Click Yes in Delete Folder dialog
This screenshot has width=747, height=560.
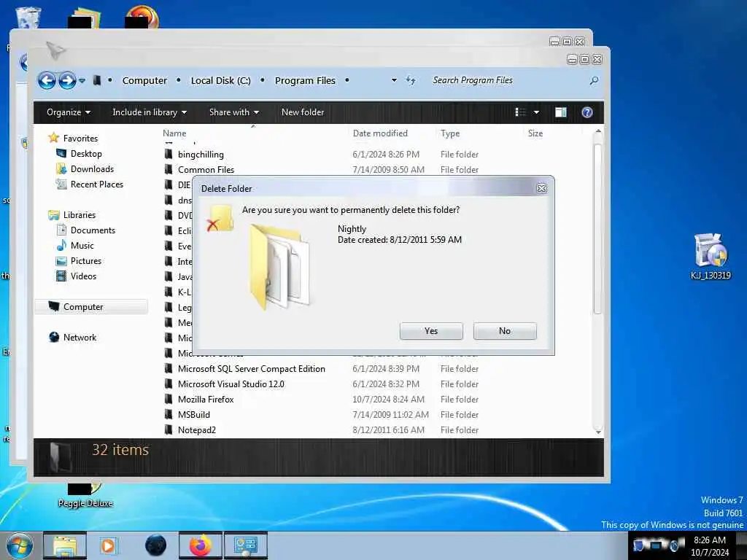(431, 331)
